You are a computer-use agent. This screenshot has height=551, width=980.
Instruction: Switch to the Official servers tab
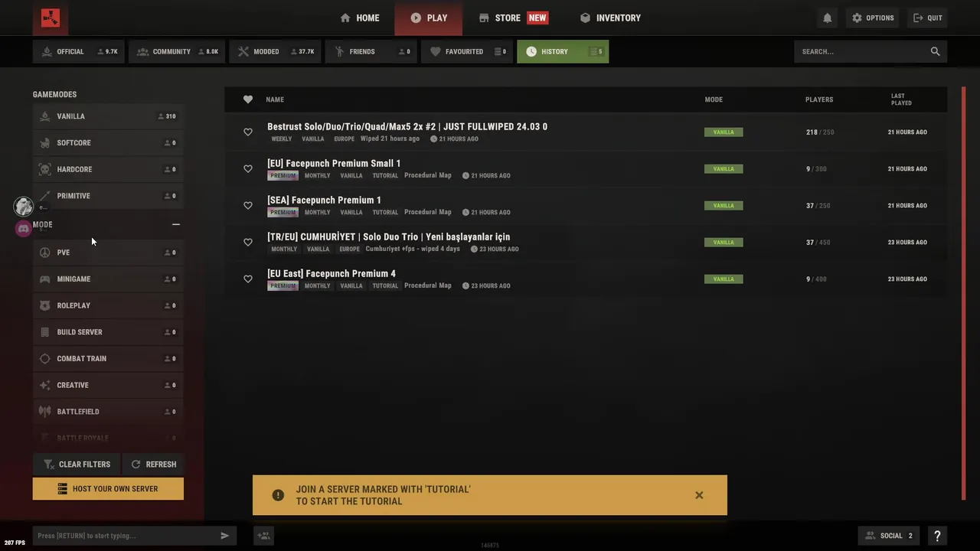click(x=80, y=51)
